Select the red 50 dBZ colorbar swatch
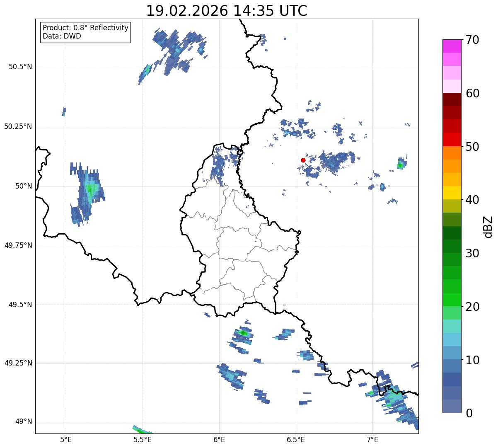Viewport: 498px width, 448px height. tap(451, 140)
